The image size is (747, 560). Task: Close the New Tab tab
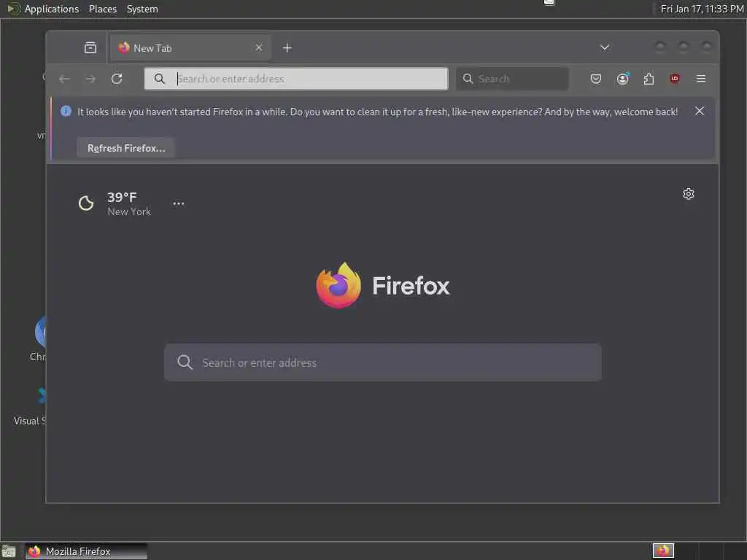(x=259, y=47)
